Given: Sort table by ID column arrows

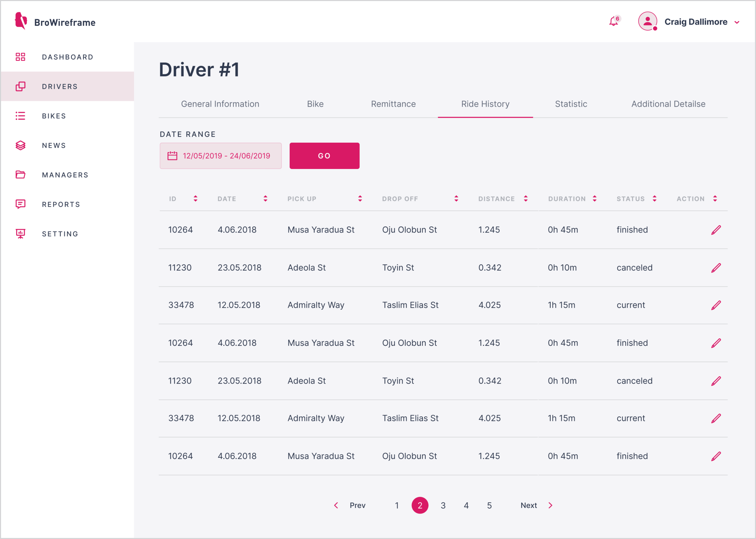Looking at the screenshot, I should tap(195, 199).
